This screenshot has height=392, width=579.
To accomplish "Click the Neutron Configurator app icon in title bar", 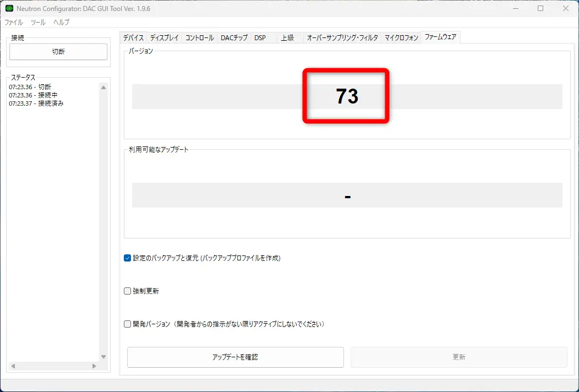I will click(x=9, y=8).
